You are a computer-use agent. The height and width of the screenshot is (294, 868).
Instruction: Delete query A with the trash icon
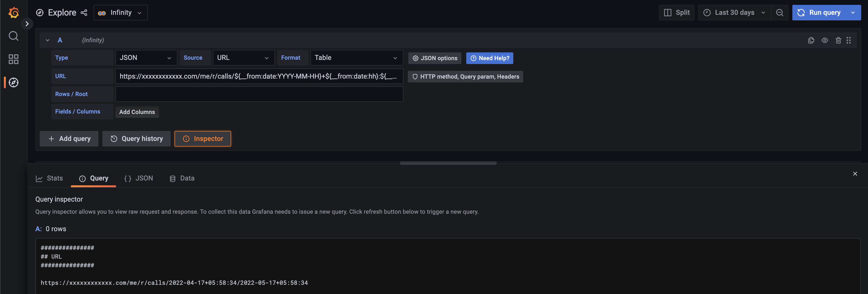[838, 40]
